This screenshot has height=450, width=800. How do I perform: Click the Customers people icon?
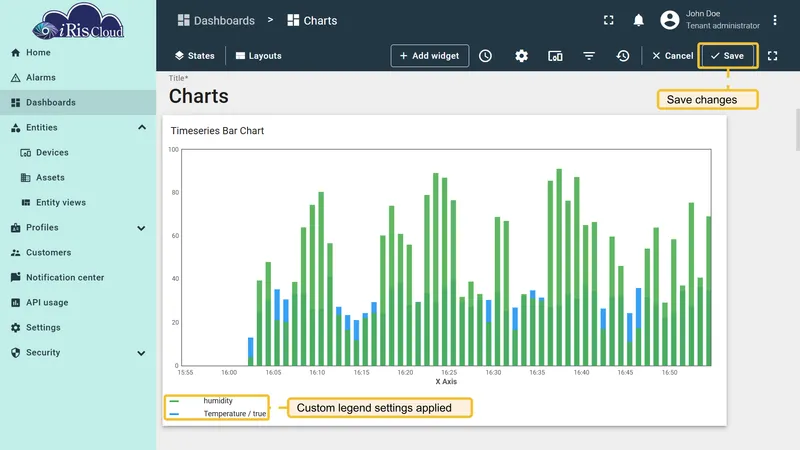click(15, 253)
